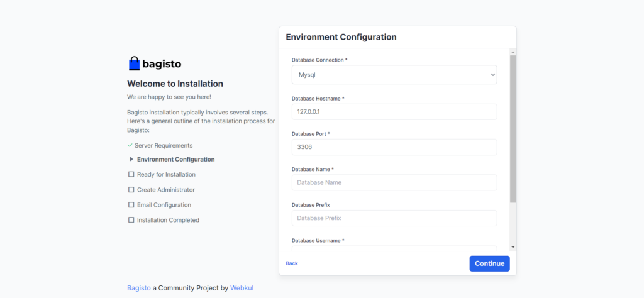Screen dimensions: 644x298
Task: Focus the Database Port field
Action: click(394, 147)
